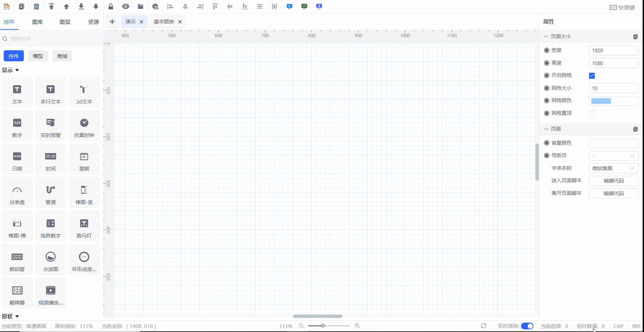Pick the 水波图 wave chart widget
This screenshot has width=644, height=332.
click(x=51, y=260)
